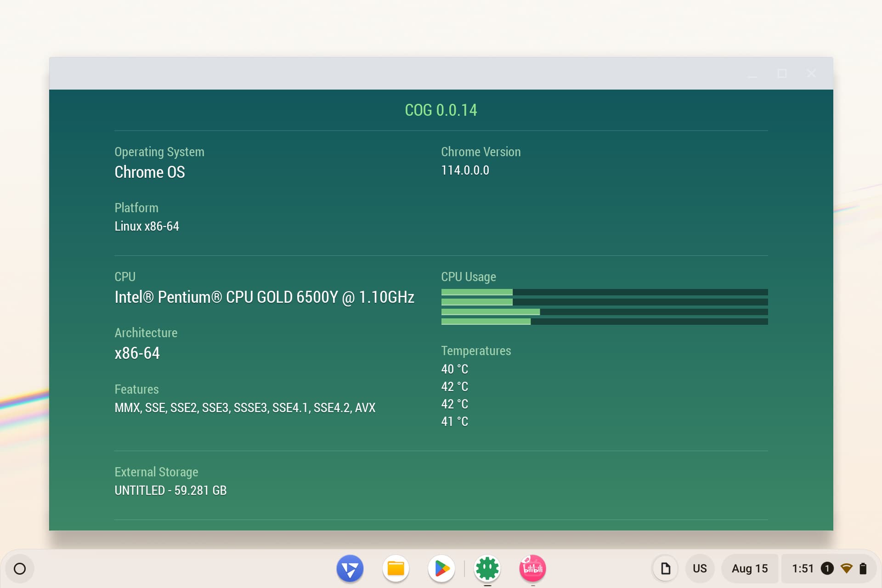Click the battery icon in status tray
Screen dimensions: 882x588
pyautogui.click(x=863, y=569)
